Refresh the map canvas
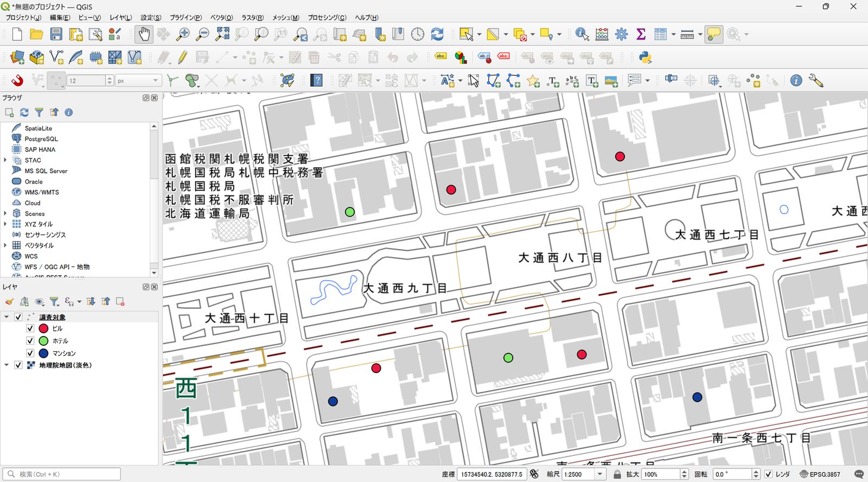This screenshot has width=868, height=482. coord(437,35)
